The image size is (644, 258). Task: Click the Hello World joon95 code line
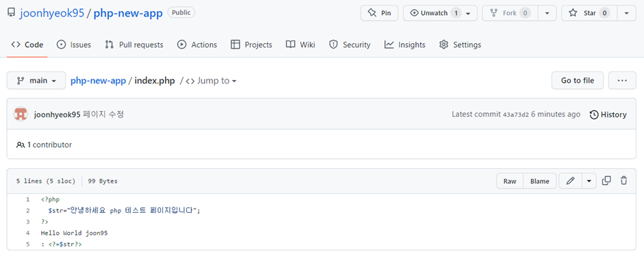[75, 233]
